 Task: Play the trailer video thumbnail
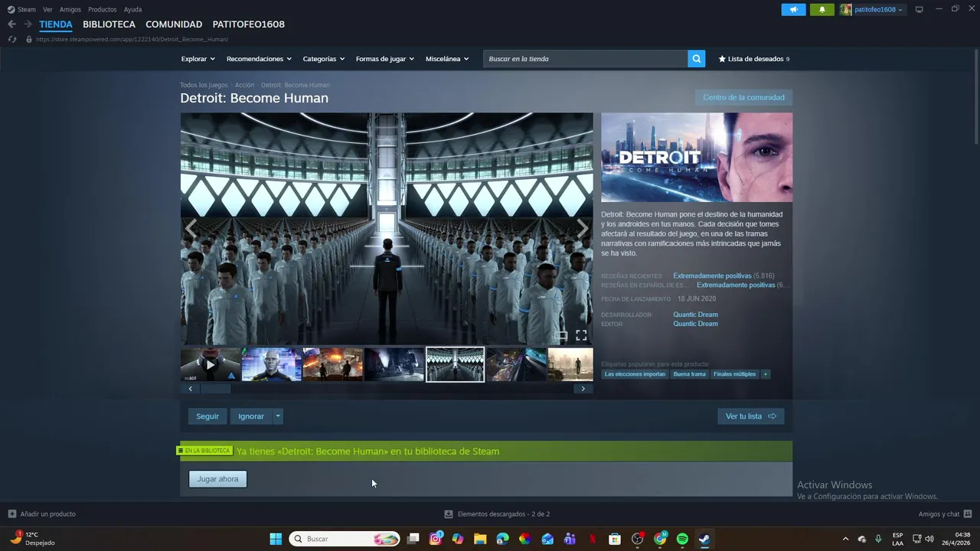211,364
